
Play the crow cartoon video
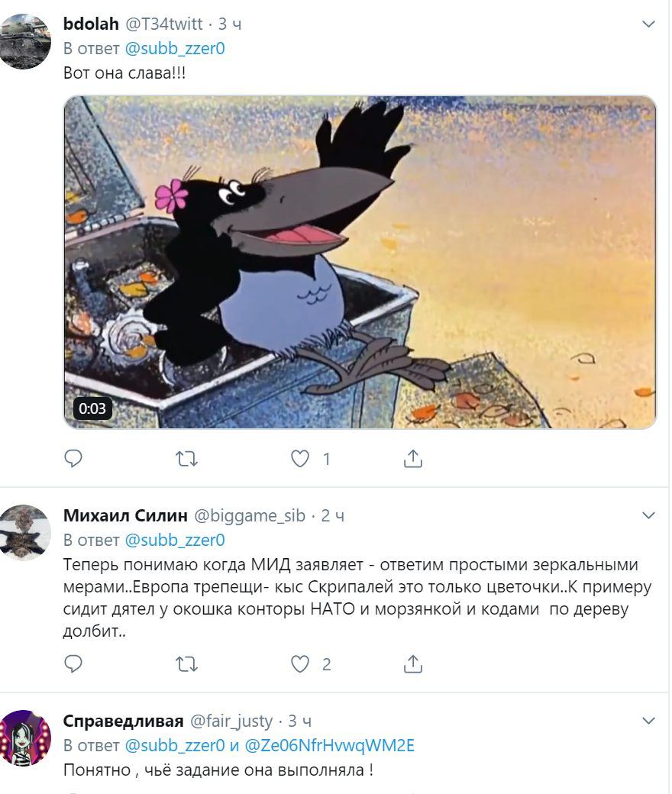[x=360, y=263]
